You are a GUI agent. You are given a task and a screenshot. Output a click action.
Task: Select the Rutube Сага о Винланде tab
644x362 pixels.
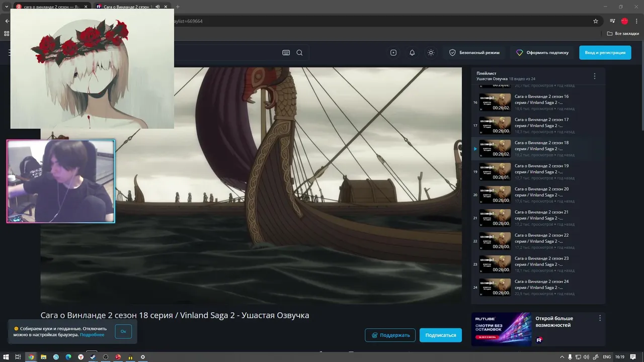pyautogui.click(x=132, y=7)
